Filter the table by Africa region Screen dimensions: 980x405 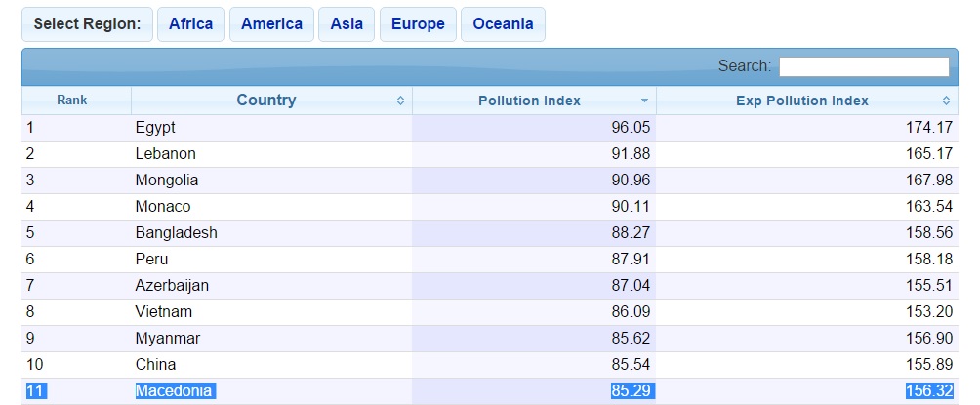(190, 24)
